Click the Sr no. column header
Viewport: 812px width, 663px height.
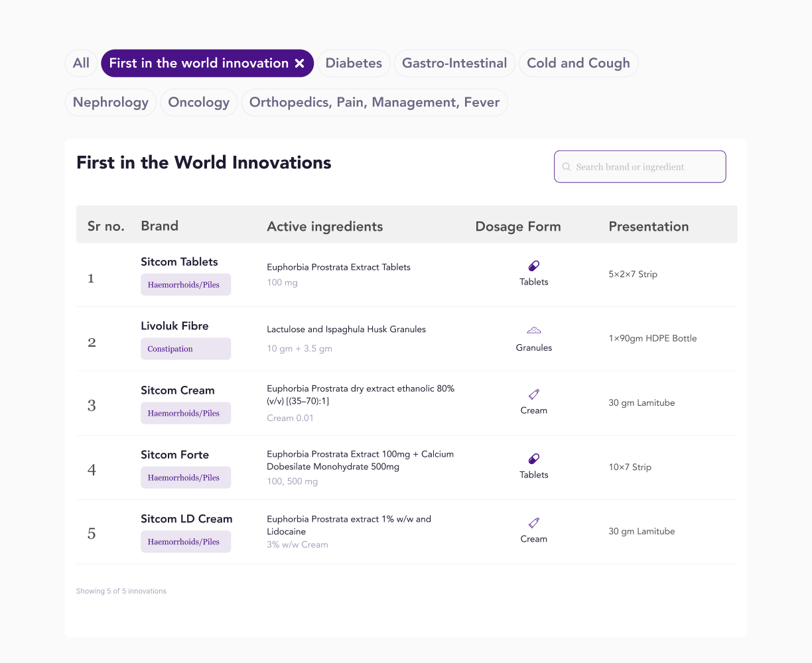pyautogui.click(x=106, y=226)
